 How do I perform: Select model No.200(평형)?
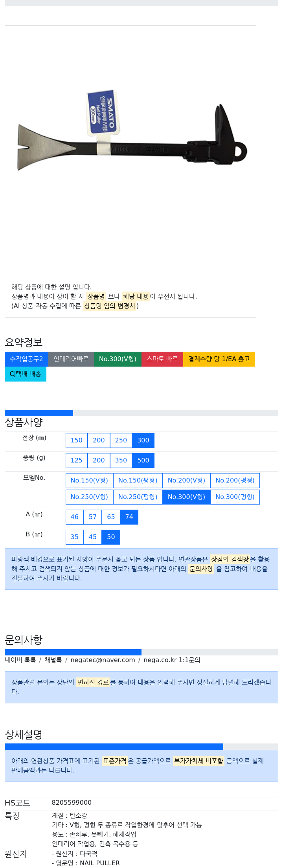point(235,480)
